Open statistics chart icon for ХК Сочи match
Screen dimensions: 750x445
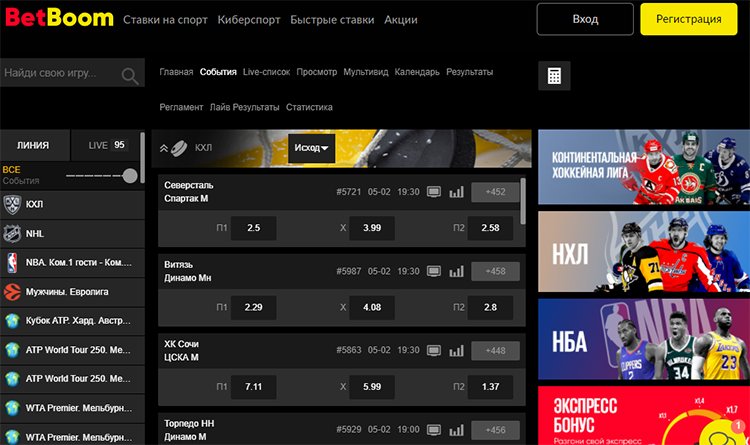pos(456,351)
